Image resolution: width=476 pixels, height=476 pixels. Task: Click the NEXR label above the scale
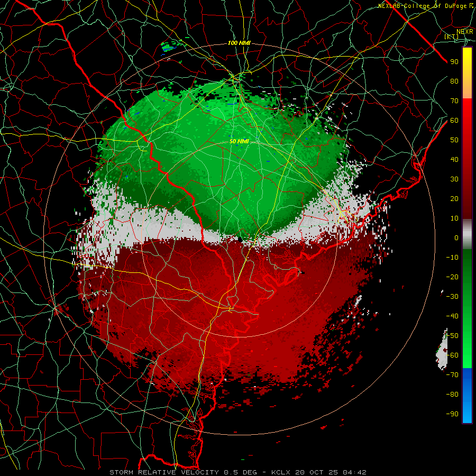click(465, 32)
